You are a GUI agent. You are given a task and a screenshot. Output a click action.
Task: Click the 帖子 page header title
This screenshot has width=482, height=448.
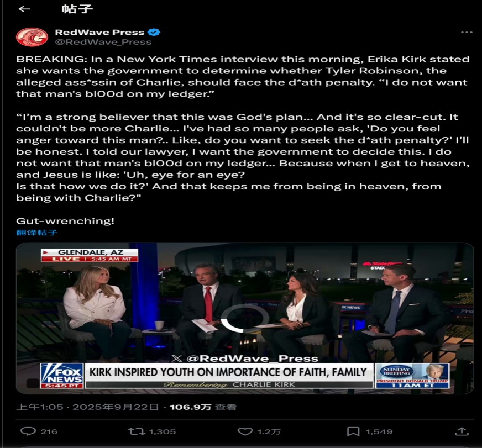pos(77,9)
